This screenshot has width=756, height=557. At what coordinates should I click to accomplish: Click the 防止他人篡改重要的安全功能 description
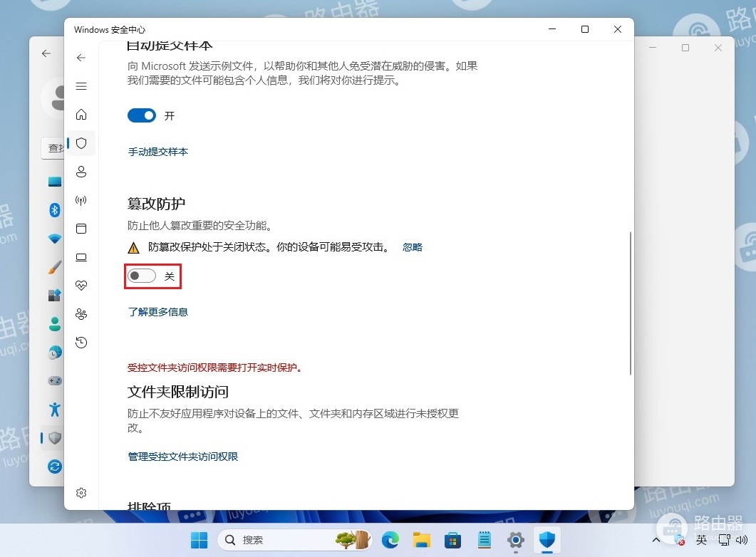pos(200,226)
